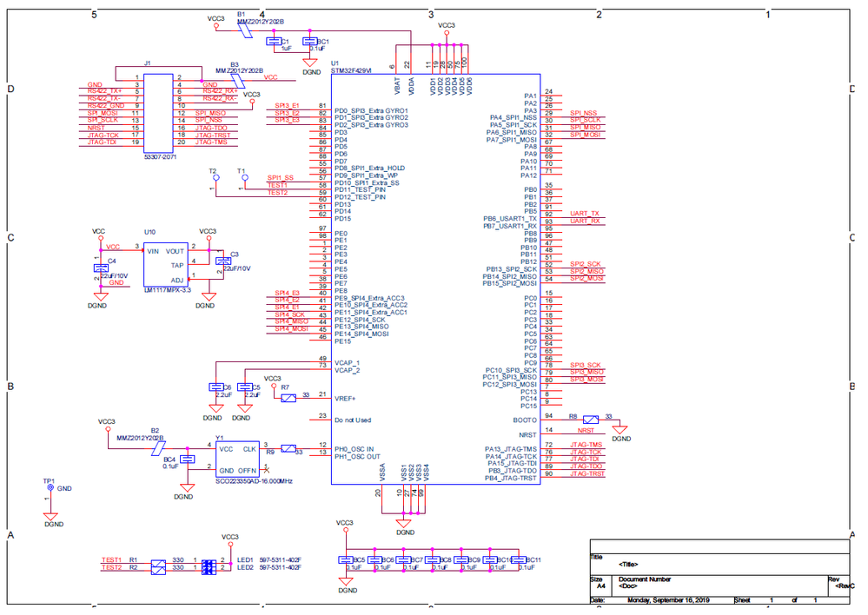Click resistor R2 symbol on TEST2 line
Image resolution: width=868 pixels, height=615 pixels.
coord(158,571)
